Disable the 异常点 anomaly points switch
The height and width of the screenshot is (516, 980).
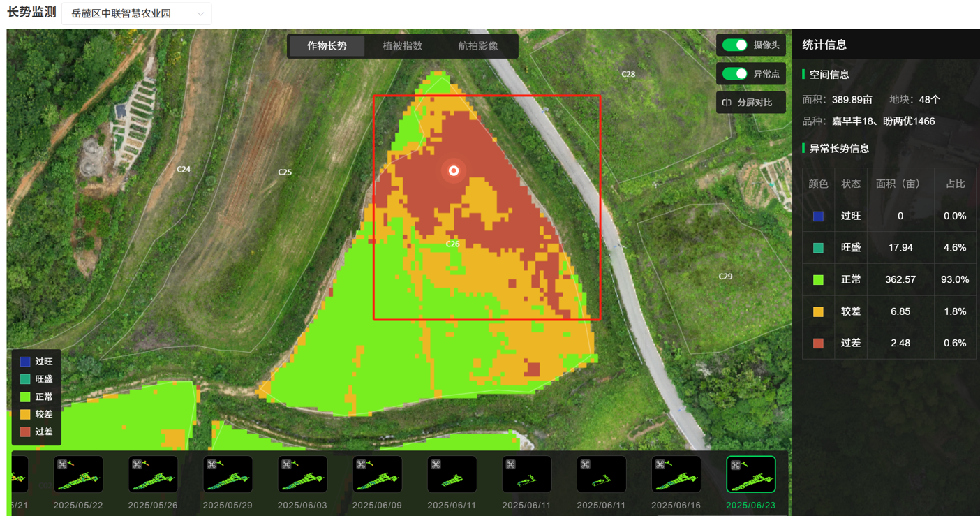pos(734,74)
